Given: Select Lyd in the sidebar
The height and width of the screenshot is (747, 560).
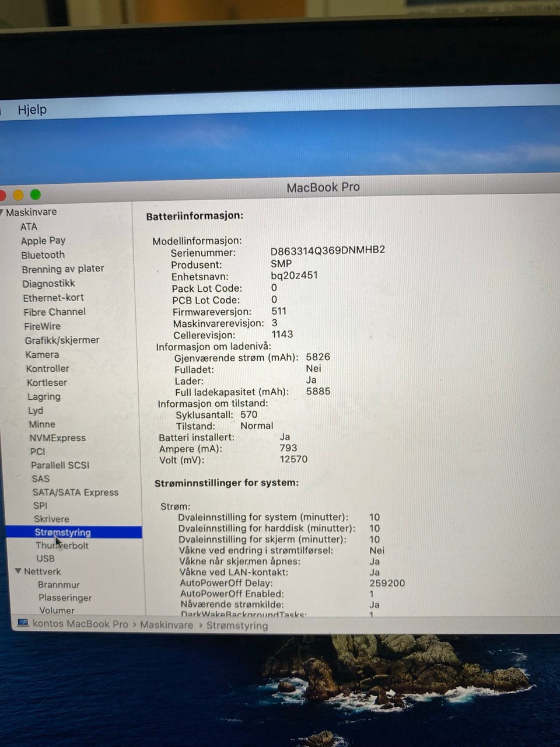Looking at the screenshot, I should coord(36,411).
